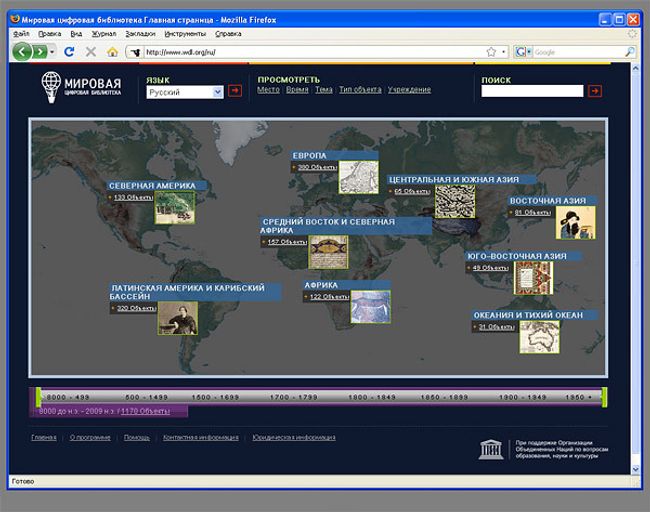Open the Океания и Тихий океан objects link

(x=497, y=327)
